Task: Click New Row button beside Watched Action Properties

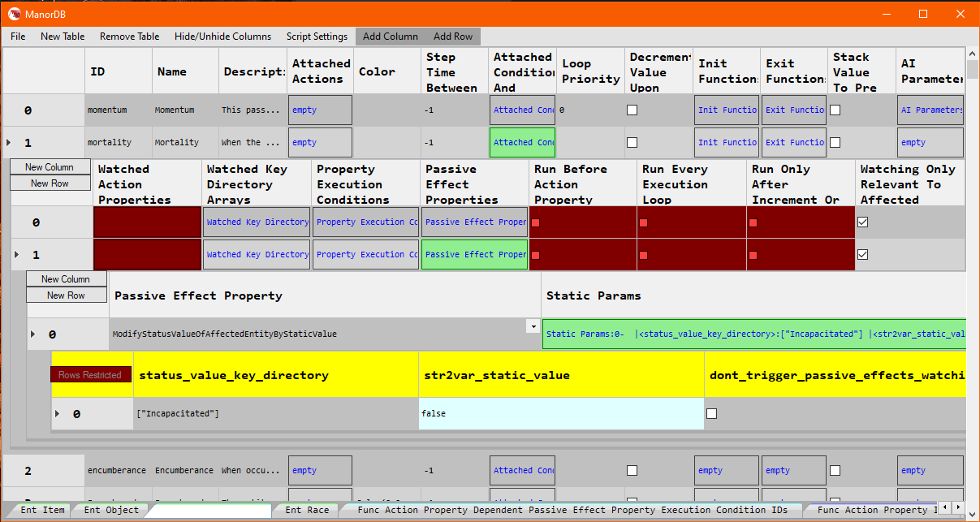Action: (x=49, y=183)
